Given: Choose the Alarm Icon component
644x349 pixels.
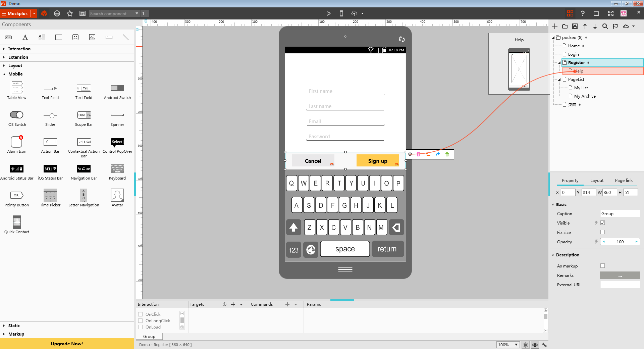Looking at the screenshot, I should (16, 142).
